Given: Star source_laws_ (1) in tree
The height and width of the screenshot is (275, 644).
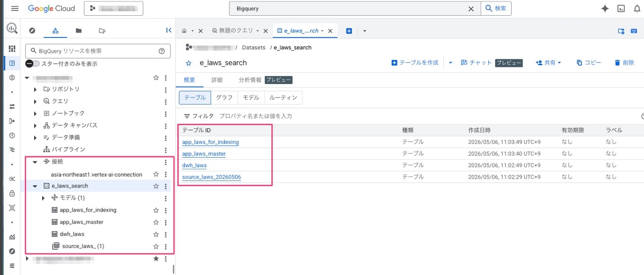Looking at the screenshot, I should (156, 247).
